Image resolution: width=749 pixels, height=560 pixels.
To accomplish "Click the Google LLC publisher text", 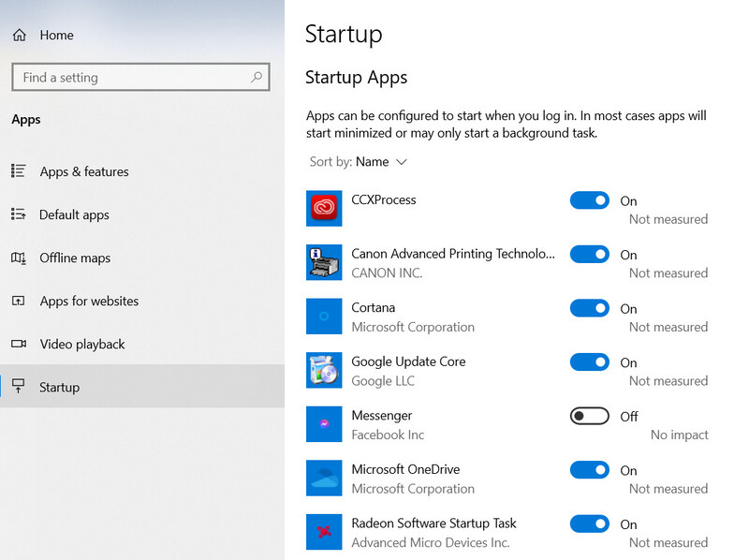I will click(383, 381).
